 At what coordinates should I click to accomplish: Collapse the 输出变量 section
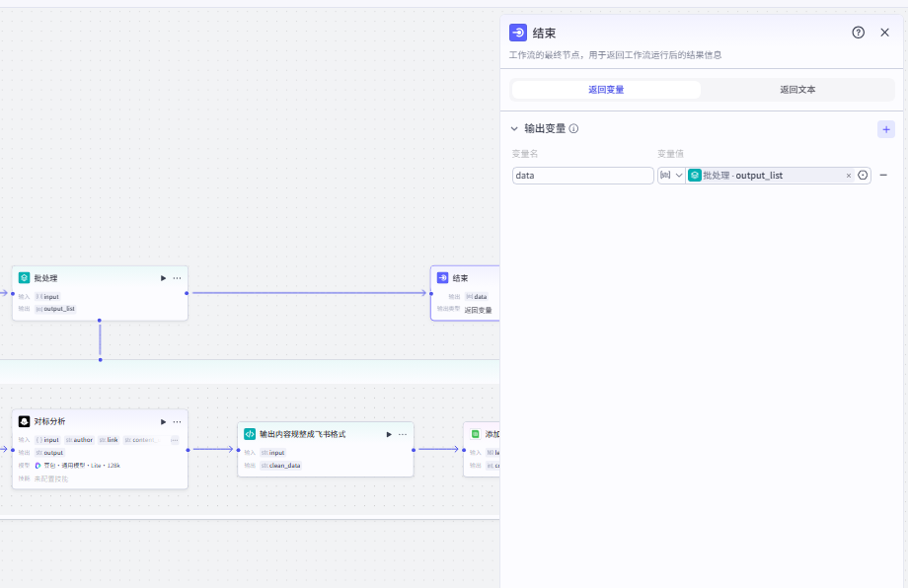pos(514,128)
